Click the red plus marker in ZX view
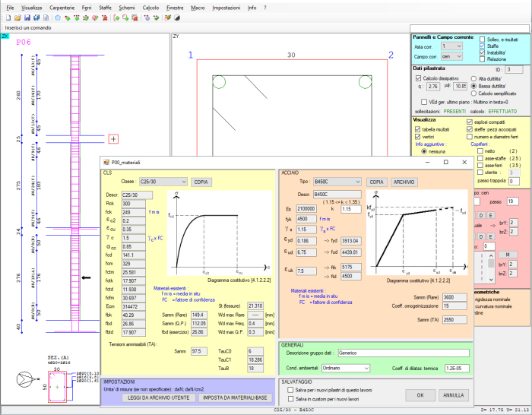 tap(113, 139)
